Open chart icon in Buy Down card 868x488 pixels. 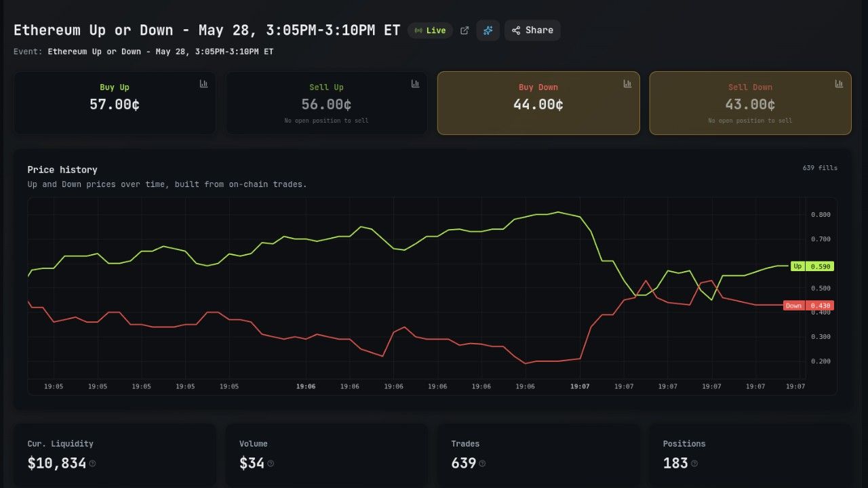coord(627,83)
